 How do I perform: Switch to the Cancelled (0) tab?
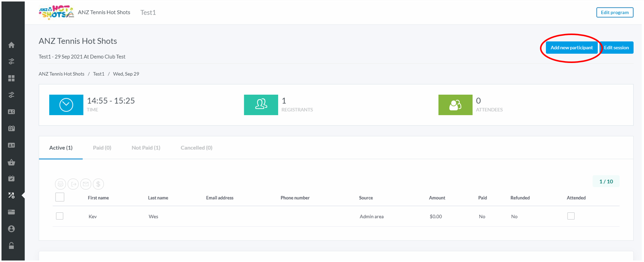tap(197, 148)
